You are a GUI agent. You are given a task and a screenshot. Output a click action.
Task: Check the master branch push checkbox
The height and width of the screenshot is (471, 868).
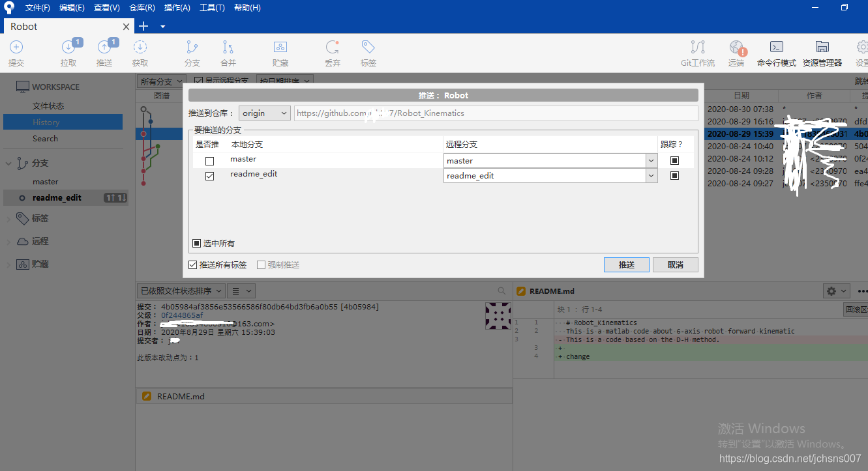209,161
